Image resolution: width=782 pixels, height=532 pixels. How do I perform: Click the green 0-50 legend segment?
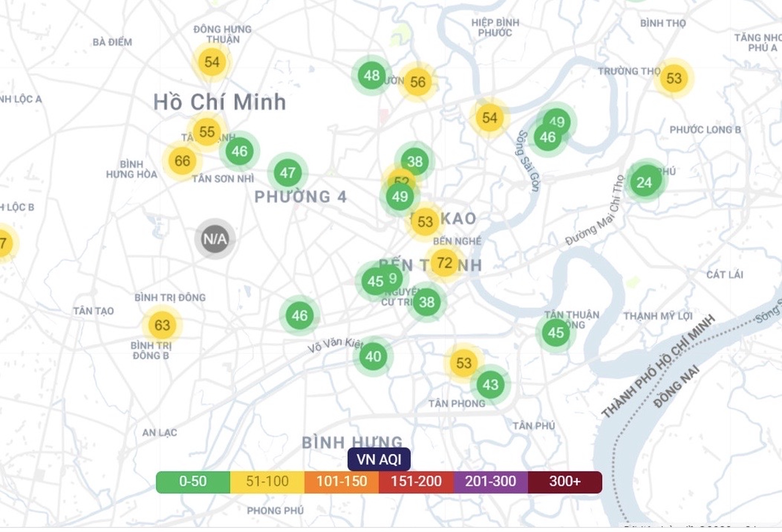click(193, 482)
